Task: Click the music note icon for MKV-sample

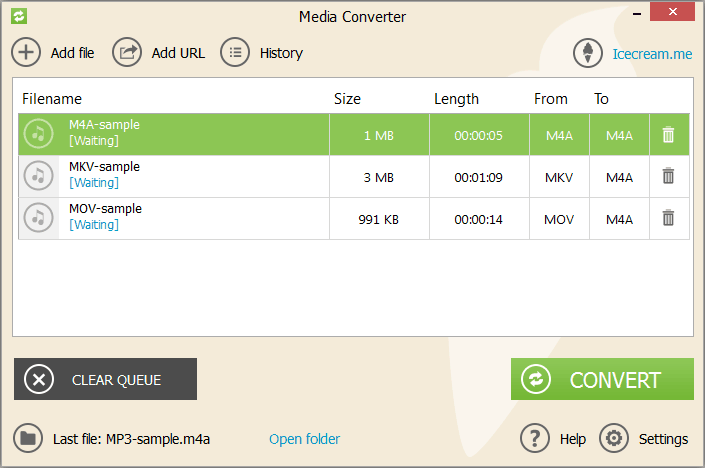Action: click(39, 176)
